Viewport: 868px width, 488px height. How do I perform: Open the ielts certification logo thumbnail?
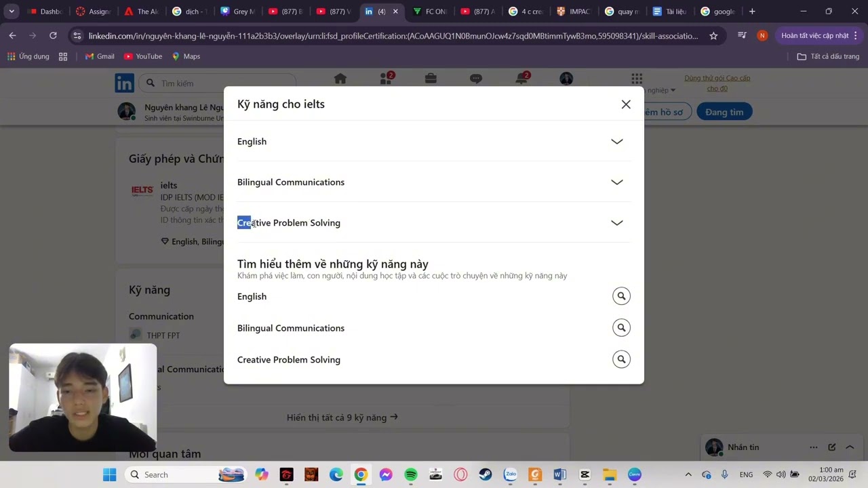[142, 192]
